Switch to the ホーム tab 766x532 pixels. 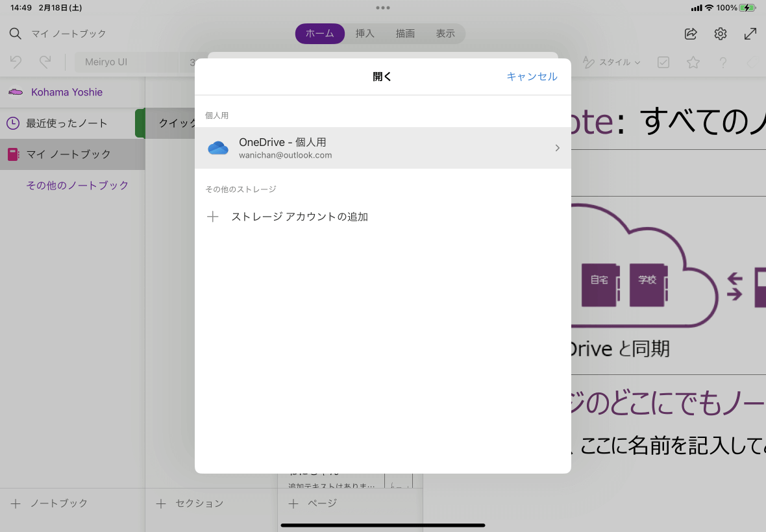(320, 34)
